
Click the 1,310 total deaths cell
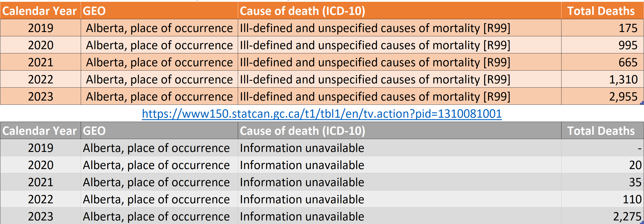click(x=602, y=79)
